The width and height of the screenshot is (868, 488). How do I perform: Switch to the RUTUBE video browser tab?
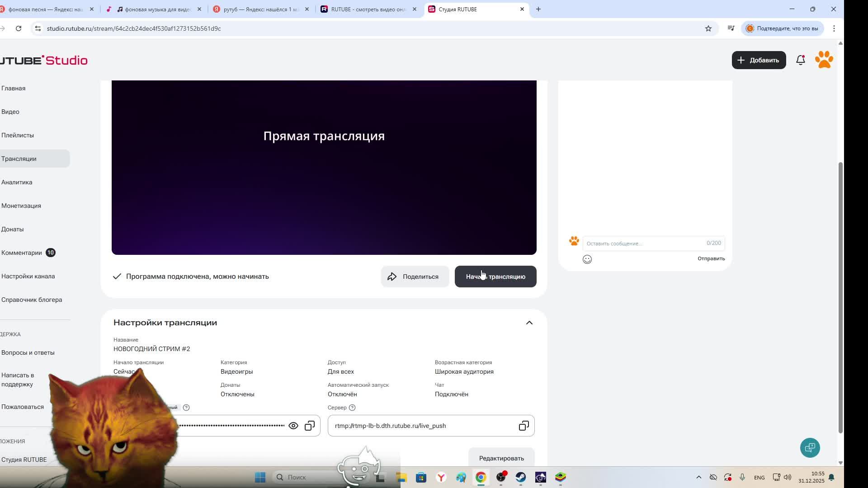[368, 9]
